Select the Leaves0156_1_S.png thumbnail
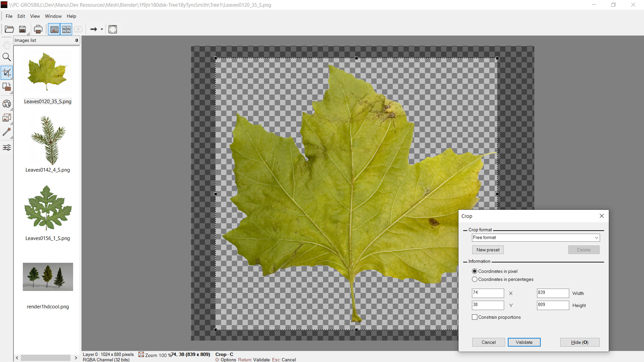Screen dimensions: 644x362 tap(48, 208)
